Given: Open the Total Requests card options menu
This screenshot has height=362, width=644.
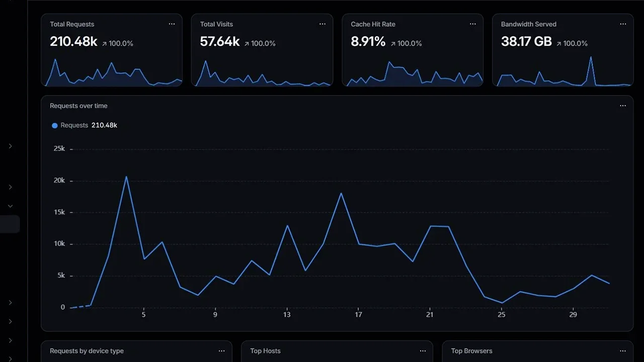Looking at the screenshot, I should pyautogui.click(x=172, y=24).
